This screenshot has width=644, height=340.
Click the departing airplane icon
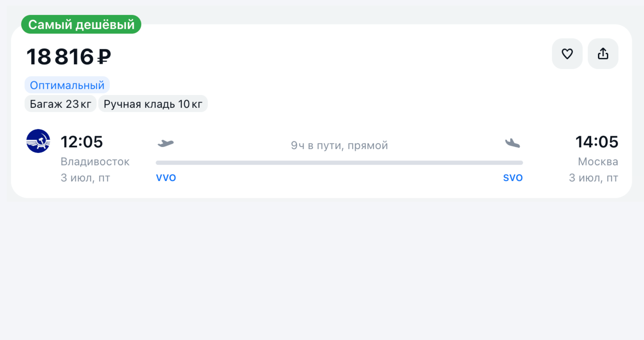click(166, 143)
